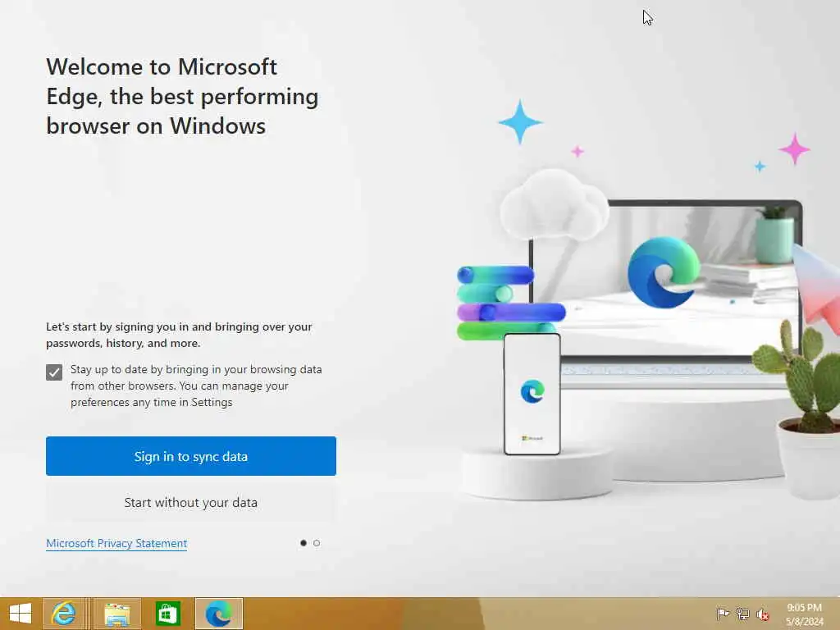
Task: Open network status tray icon
Action: [742, 614]
